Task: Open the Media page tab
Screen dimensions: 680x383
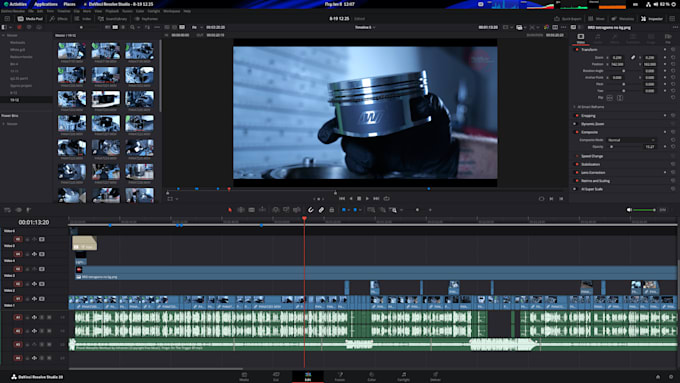Action: 244,376
